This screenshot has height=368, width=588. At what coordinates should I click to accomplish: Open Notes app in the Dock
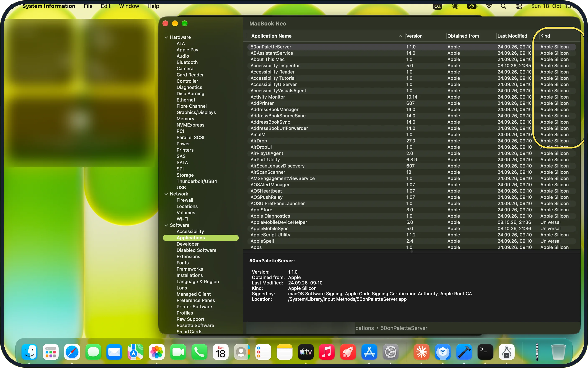(x=284, y=352)
